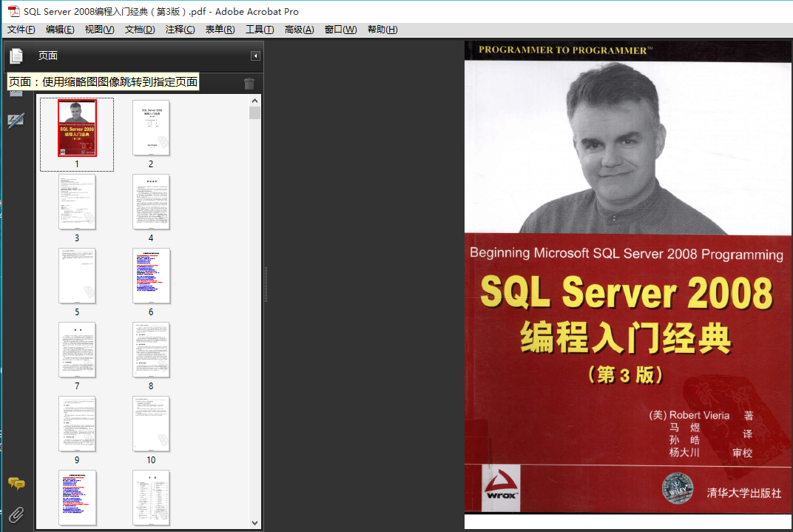Click page number label 1
793x532 pixels.
[x=77, y=164]
